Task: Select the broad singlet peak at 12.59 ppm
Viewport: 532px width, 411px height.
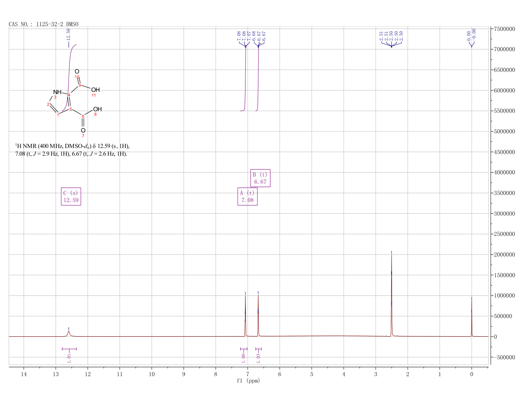Action: (69, 333)
